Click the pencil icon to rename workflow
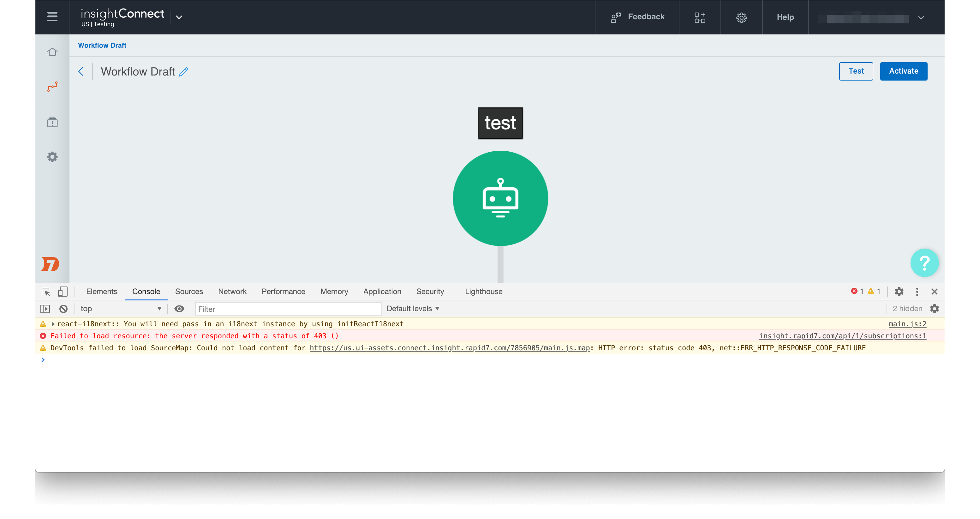Viewport: 980px width, 519px height. click(x=184, y=71)
